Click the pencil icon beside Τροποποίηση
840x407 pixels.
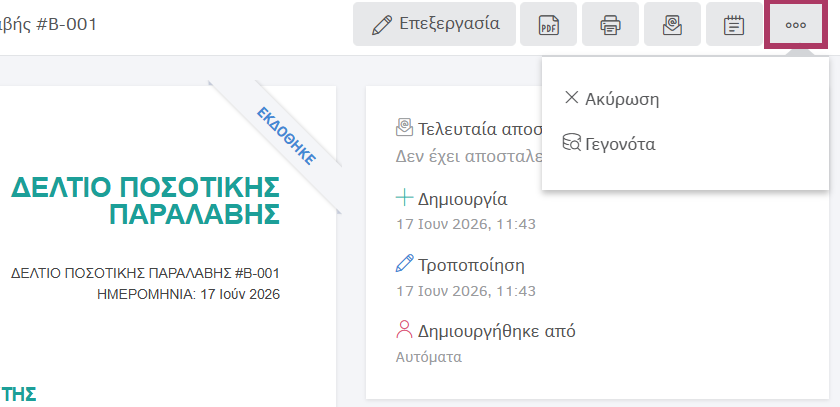404,263
